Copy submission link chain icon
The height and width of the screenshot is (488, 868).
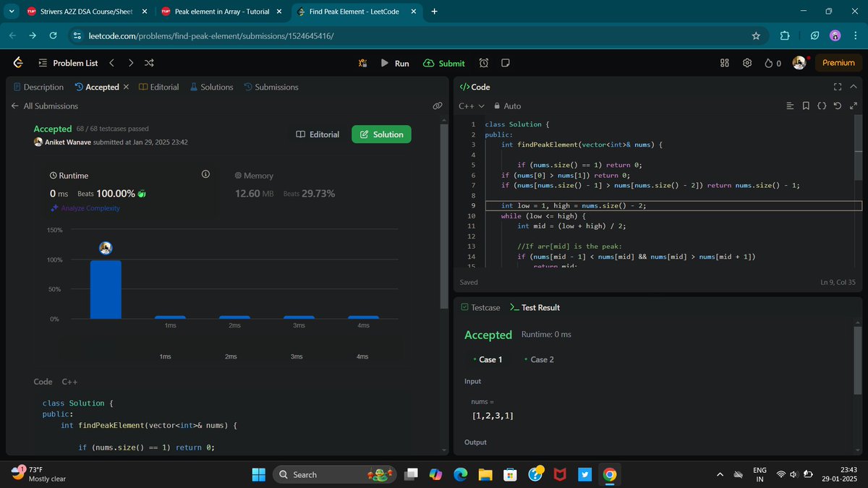[x=438, y=106]
